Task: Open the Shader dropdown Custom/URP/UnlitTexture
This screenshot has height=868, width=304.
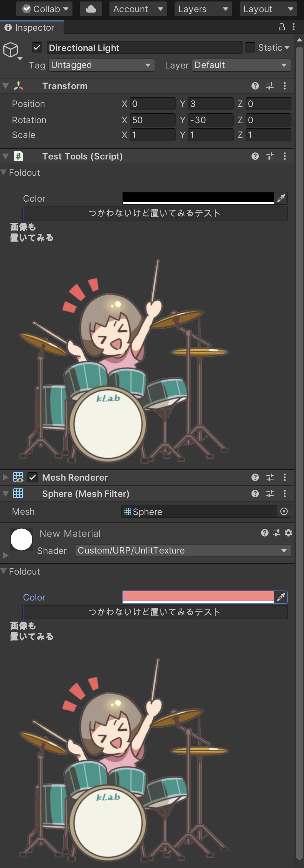Action: point(183,551)
